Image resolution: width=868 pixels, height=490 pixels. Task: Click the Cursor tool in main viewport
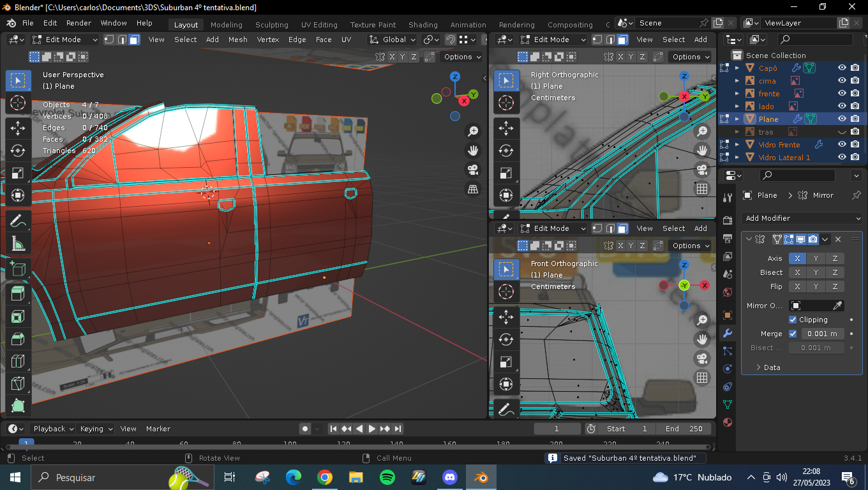coord(18,103)
